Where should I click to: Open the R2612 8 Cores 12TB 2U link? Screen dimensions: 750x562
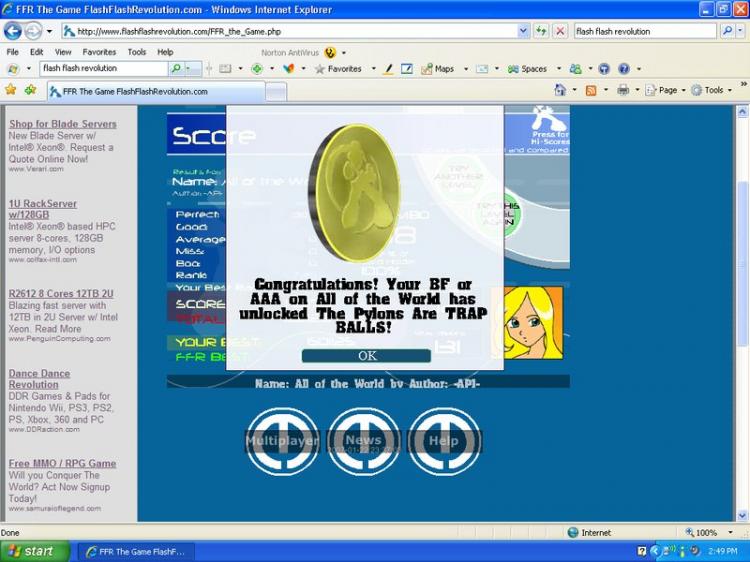61,294
